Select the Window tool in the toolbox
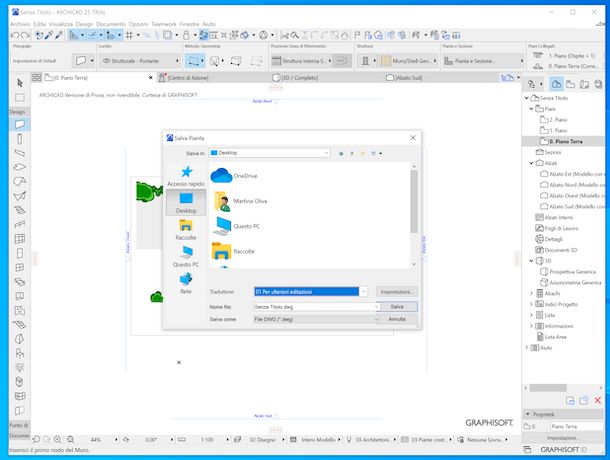This screenshot has width=610, height=460. [x=20, y=267]
